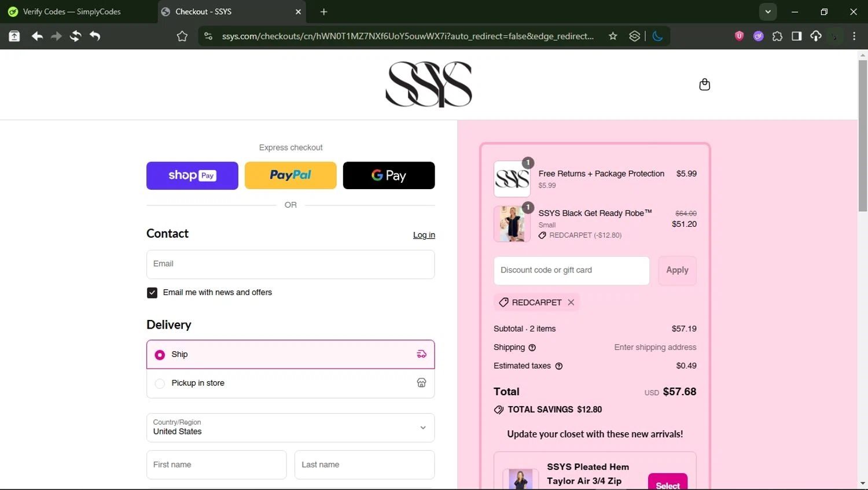This screenshot has height=490, width=868.
Task: Pay with Google Pay
Action: point(389,175)
